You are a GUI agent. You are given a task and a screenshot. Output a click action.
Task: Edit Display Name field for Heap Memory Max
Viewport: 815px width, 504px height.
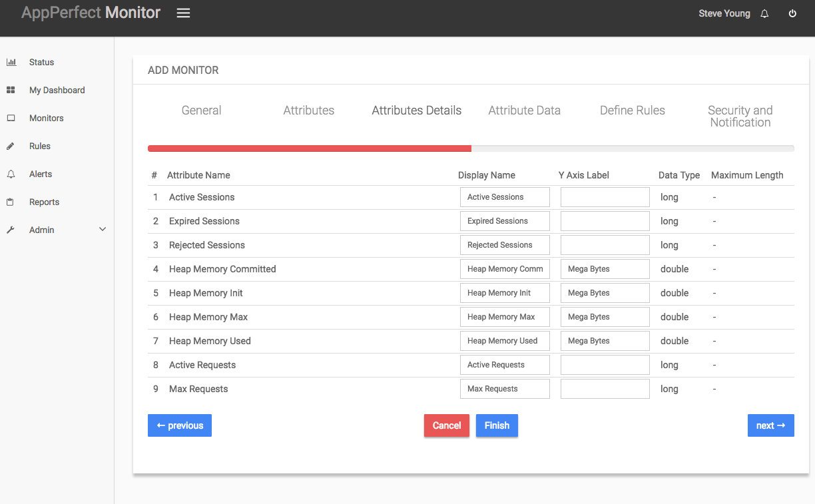coord(505,317)
